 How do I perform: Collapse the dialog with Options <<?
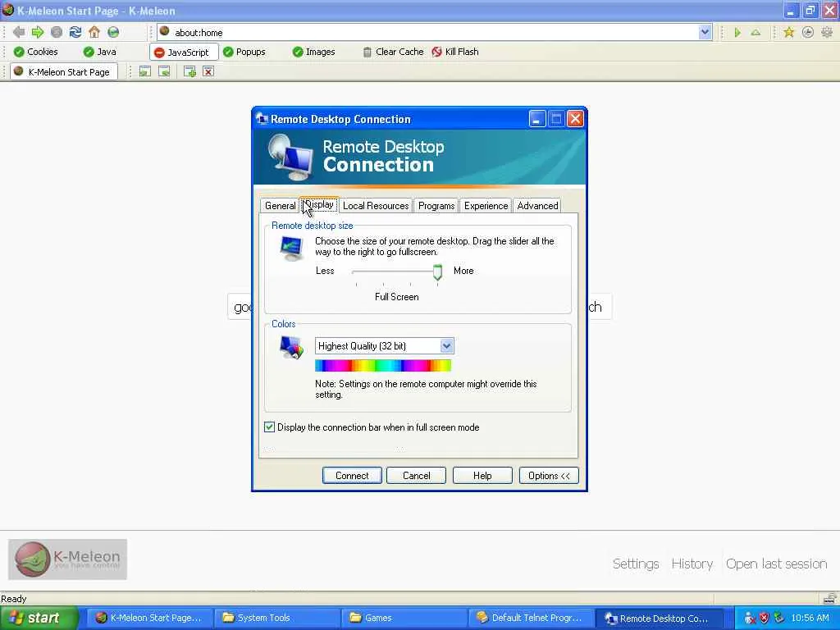pyautogui.click(x=549, y=475)
